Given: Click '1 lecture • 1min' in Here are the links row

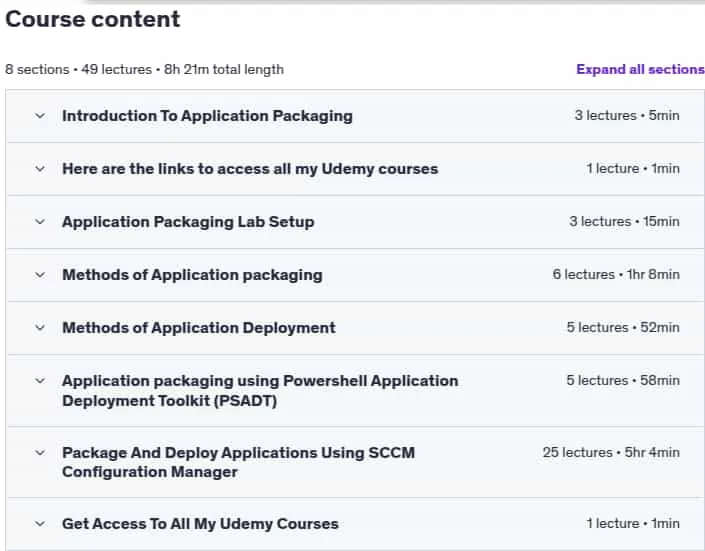Looking at the screenshot, I should coord(633,169).
